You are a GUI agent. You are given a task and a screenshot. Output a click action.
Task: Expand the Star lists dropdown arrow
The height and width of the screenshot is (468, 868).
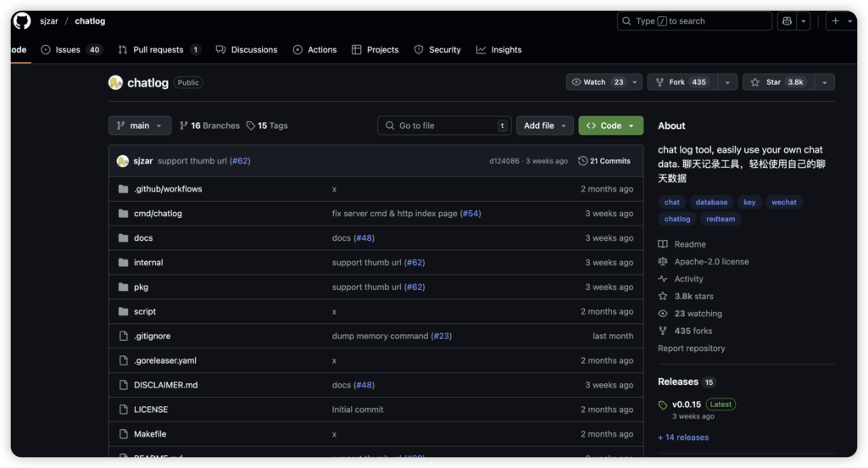[824, 82]
